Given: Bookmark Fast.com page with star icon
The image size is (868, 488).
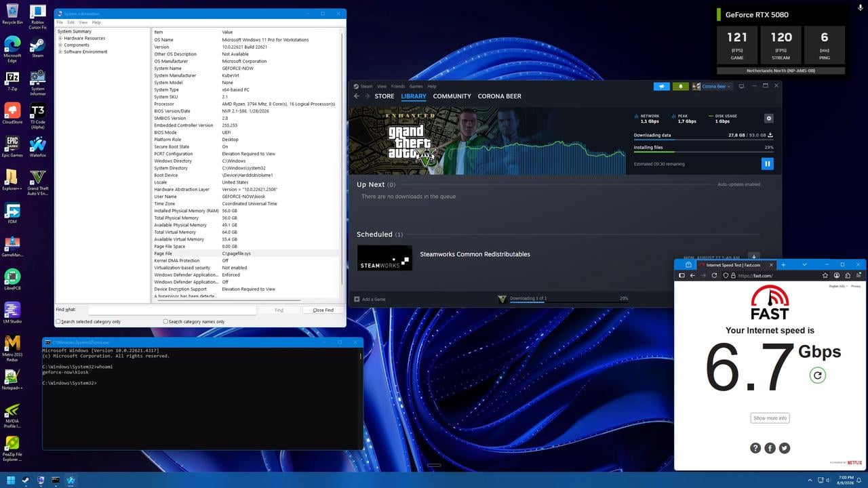Looking at the screenshot, I should pos(825,276).
